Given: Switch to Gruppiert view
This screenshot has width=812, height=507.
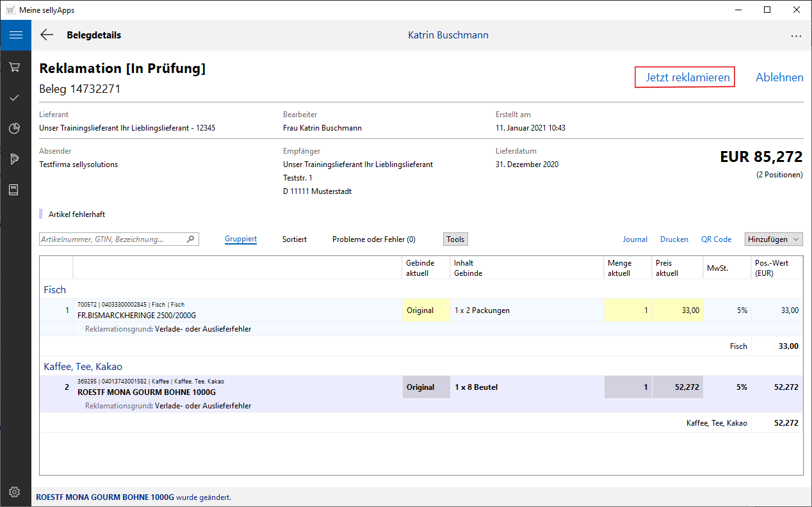Looking at the screenshot, I should 241,239.
